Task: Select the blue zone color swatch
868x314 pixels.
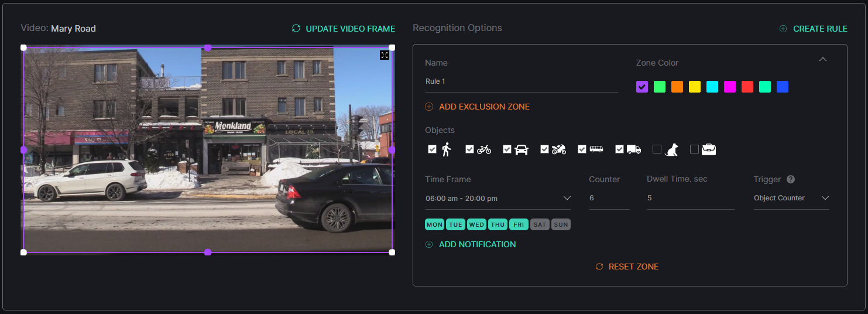Action: (783, 87)
